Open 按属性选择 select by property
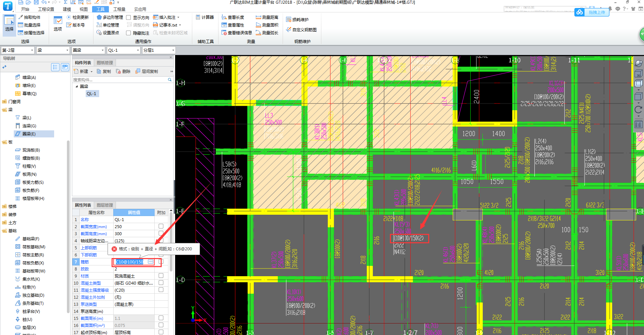The width and height of the screenshot is (644, 335). pyautogui.click(x=31, y=33)
